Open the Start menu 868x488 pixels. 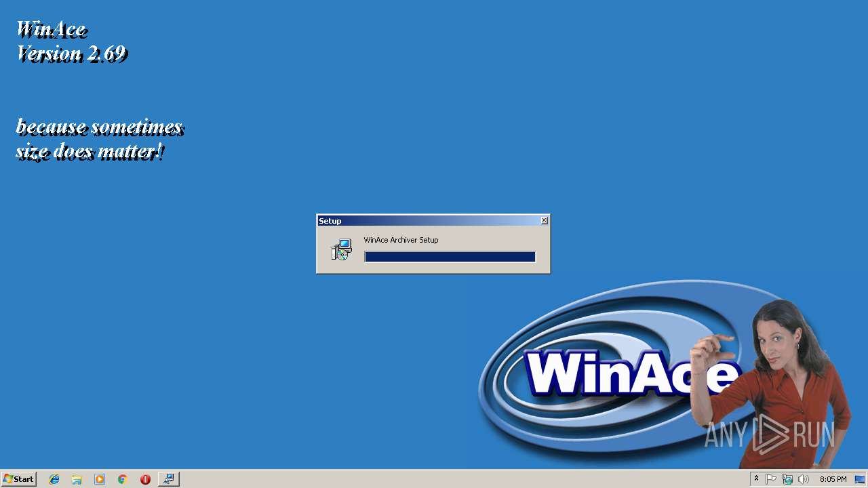click(x=18, y=479)
